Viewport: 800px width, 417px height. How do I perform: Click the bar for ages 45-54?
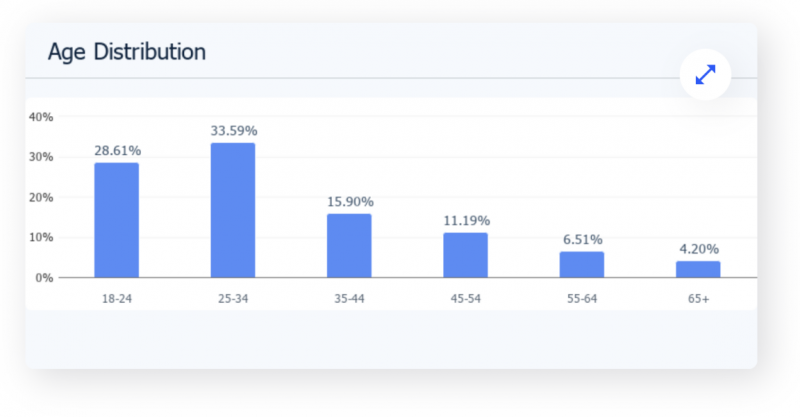tap(466, 255)
